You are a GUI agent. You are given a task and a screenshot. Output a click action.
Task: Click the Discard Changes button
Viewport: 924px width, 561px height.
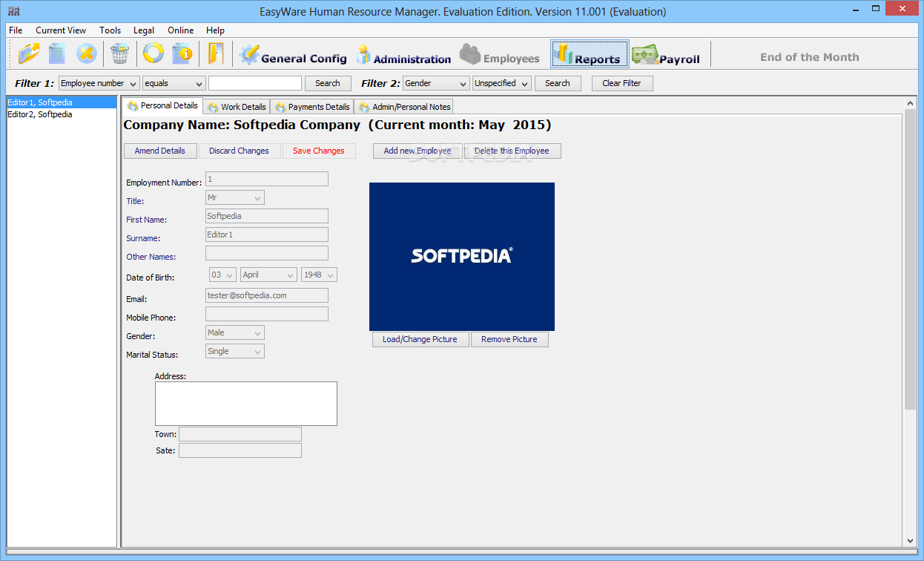coord(239,151)
